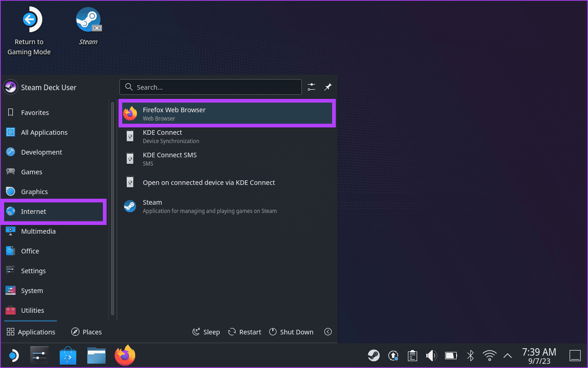The width and height of the screenshot is (588, 368).
Task: Open Steam from the system tray
Action: click(x=373, y=355)
